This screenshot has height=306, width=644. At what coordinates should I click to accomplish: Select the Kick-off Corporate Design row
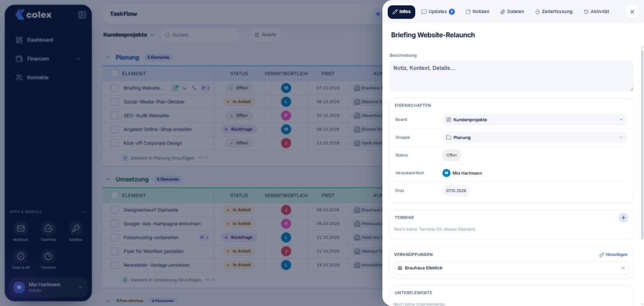click(x=115, y=143)
